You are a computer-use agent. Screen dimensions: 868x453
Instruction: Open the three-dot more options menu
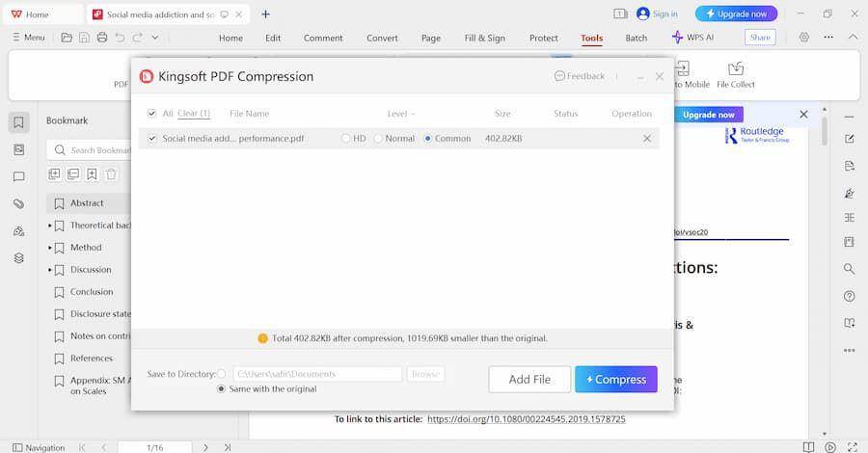[x=828, y=37]
